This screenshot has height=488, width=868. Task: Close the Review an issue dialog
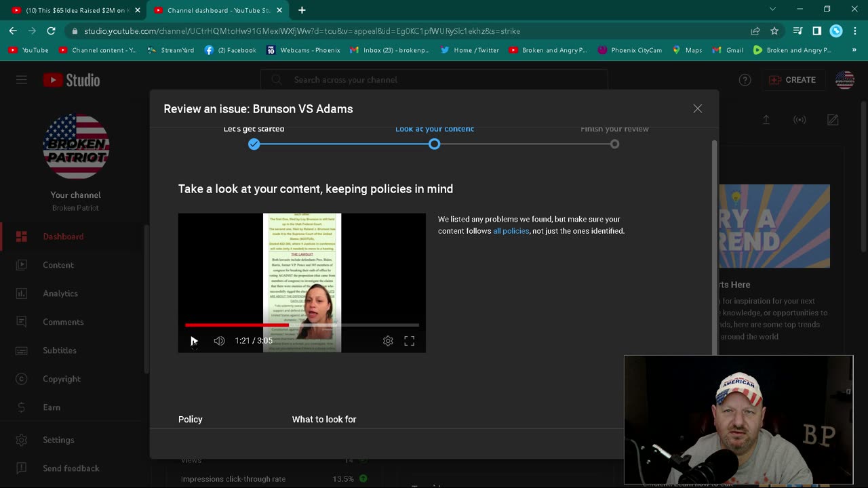pos(698,108)
